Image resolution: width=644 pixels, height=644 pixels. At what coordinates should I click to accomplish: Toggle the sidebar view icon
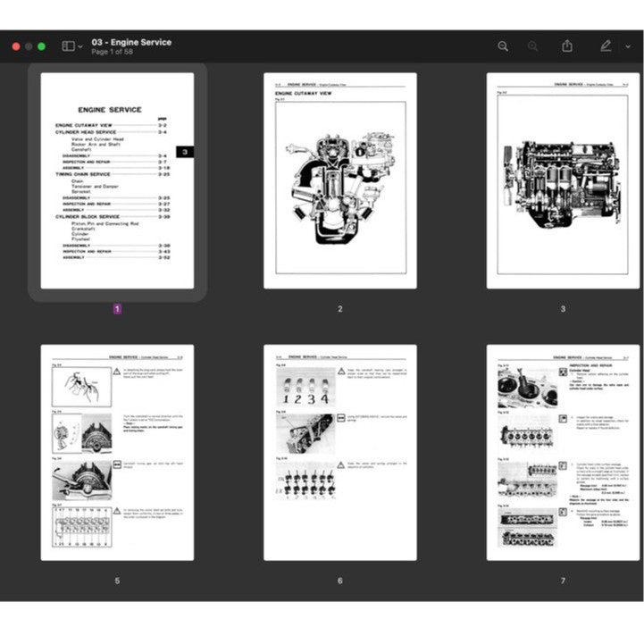point(68,46)
